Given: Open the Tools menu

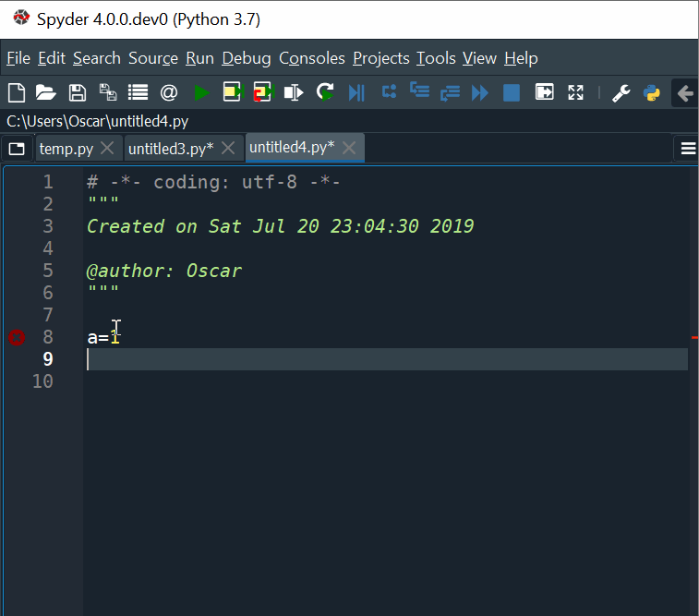Looking at the screenshot, I should coord(436,58).
